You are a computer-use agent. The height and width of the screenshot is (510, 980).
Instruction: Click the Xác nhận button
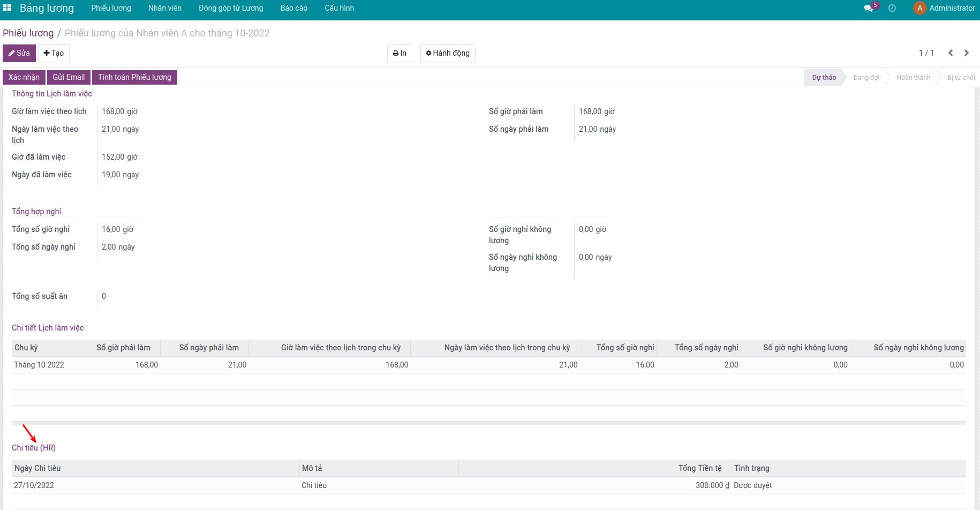24,77
